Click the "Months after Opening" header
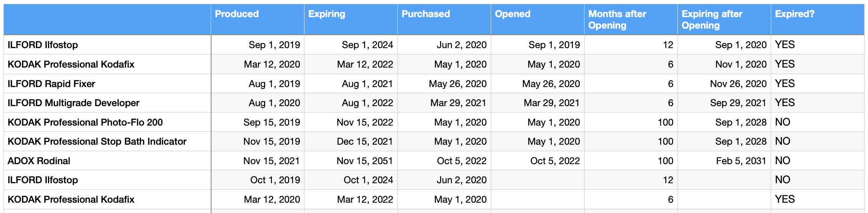This screenshot has height=213, width=868. [x=617, y=19]
